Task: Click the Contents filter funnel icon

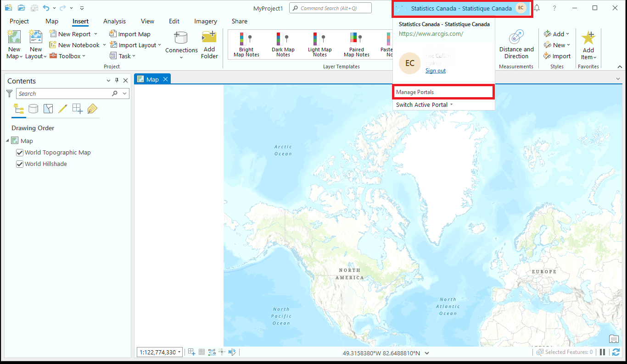Action: pos(10,94)
